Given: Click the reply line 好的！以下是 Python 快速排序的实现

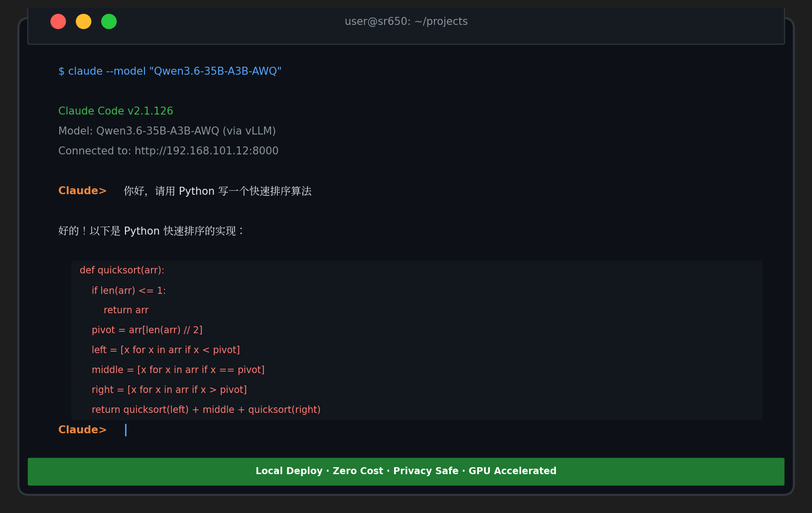Looking at the screenshot, I should coord(151,231).
